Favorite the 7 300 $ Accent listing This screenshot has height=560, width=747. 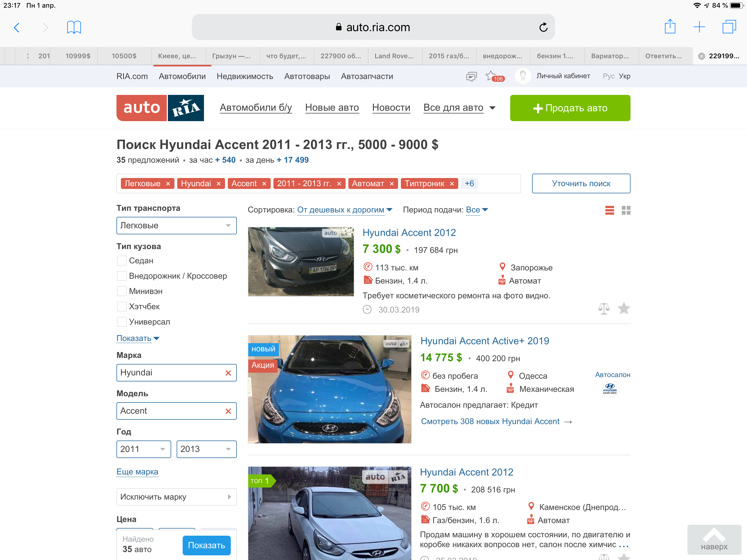[x=624, y=309]
